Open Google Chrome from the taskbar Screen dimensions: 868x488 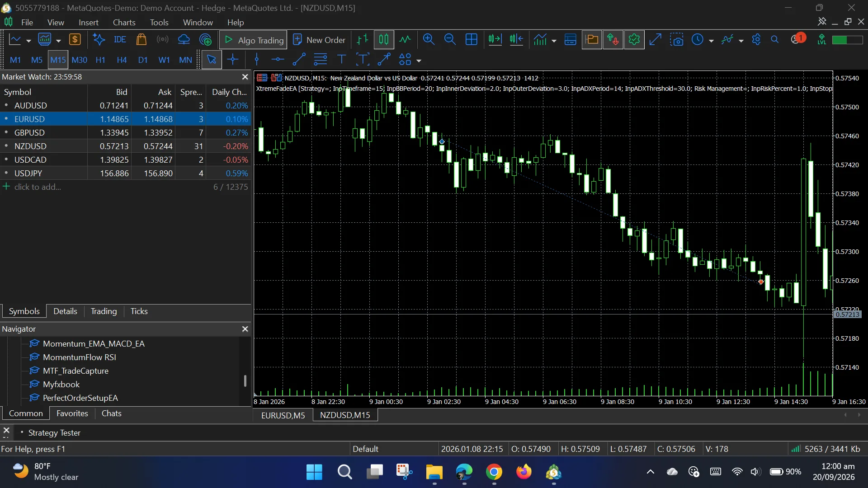[x=494, y=472]
